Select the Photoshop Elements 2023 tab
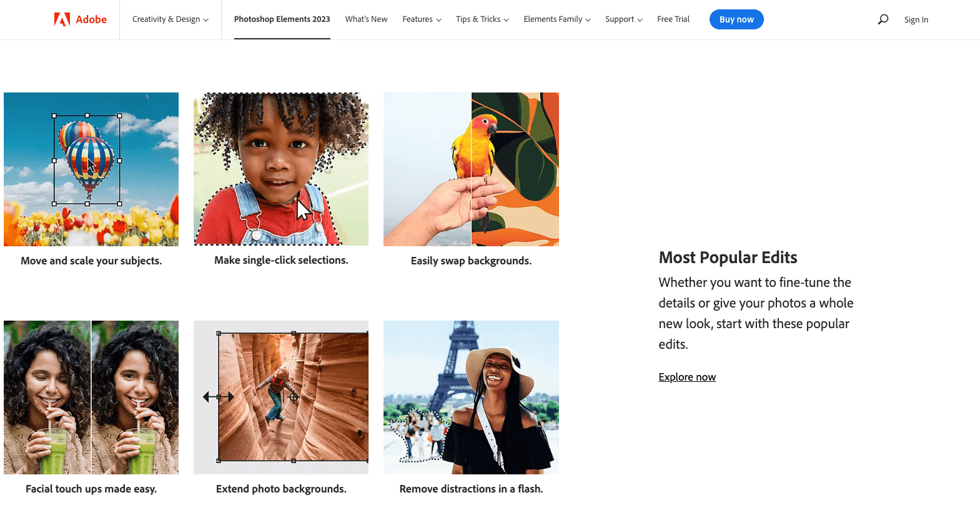This screenshot has height=530, width=980. (282, 19)
